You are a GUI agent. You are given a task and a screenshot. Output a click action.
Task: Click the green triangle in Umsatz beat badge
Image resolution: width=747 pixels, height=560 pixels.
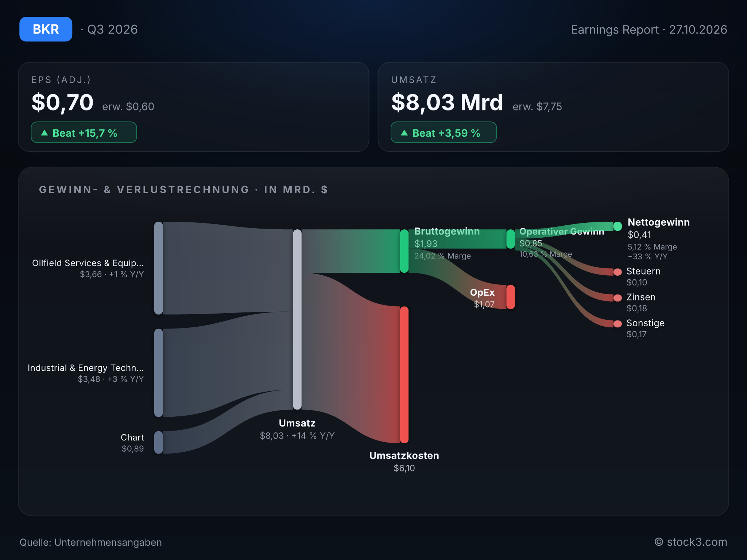(x=404, y=133)
